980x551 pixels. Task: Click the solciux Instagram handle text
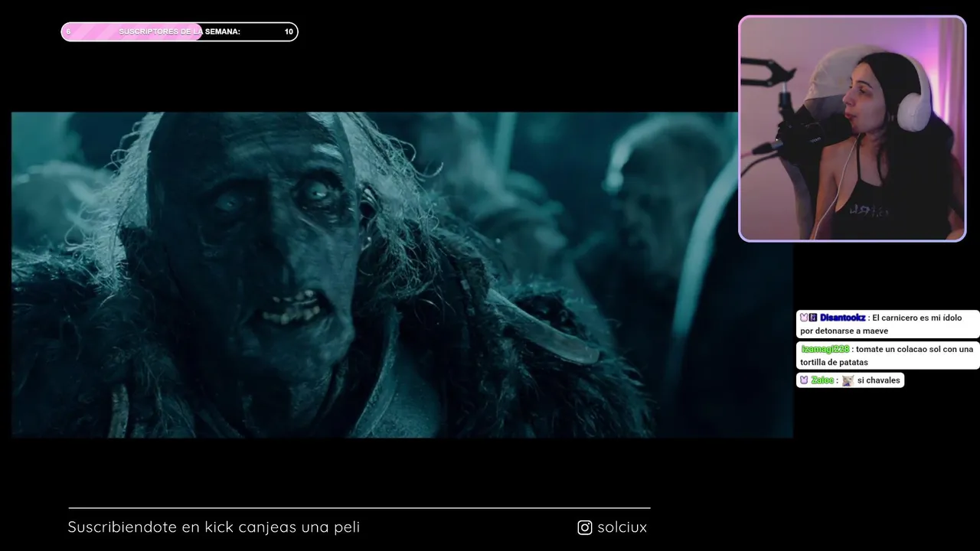coord(622,527)
